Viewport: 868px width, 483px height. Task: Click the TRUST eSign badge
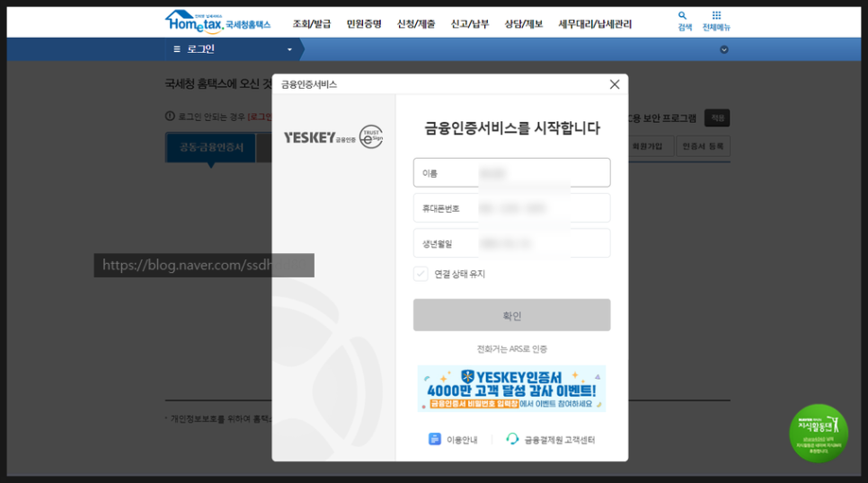click(371, 136)
